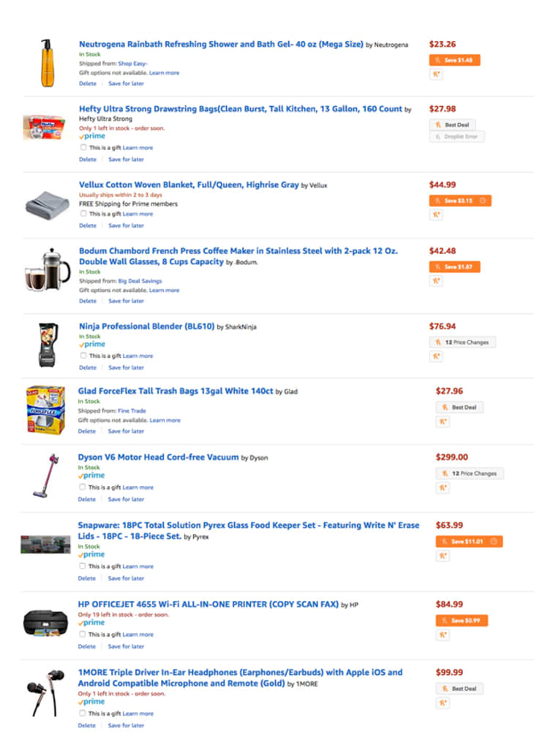The width and height of the screenshot is (534, 756).
Task: Check 'This is a gift' for HP printer
Action: point(84,635)
